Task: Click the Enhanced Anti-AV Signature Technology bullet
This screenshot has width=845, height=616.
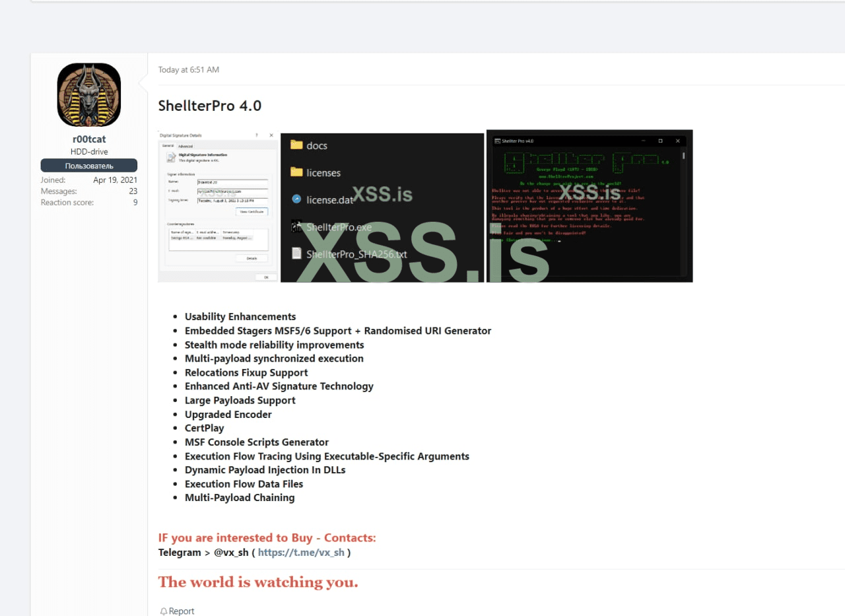Action: tap(279, 386)
